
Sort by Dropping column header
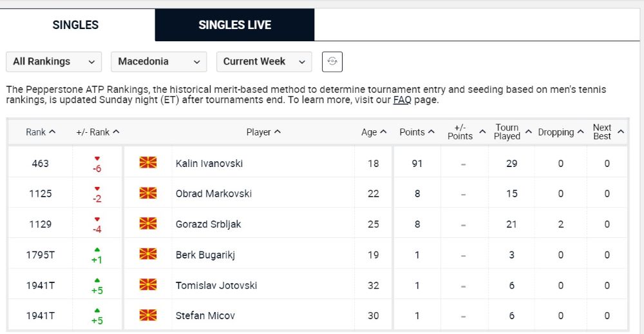point(561,132)
